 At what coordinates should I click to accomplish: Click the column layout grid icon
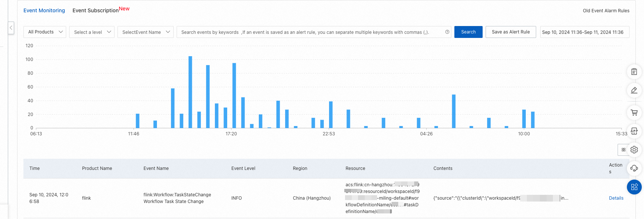click(x=623, y=149)
